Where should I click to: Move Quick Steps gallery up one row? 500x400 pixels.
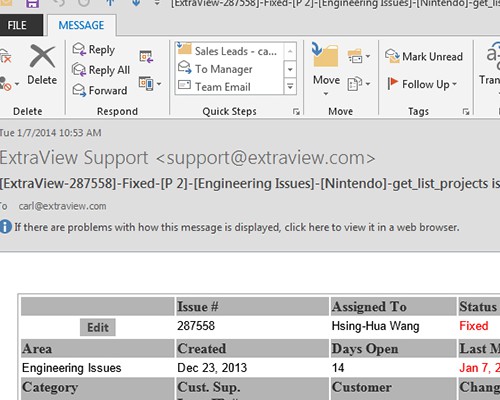[x=290, y=51]
